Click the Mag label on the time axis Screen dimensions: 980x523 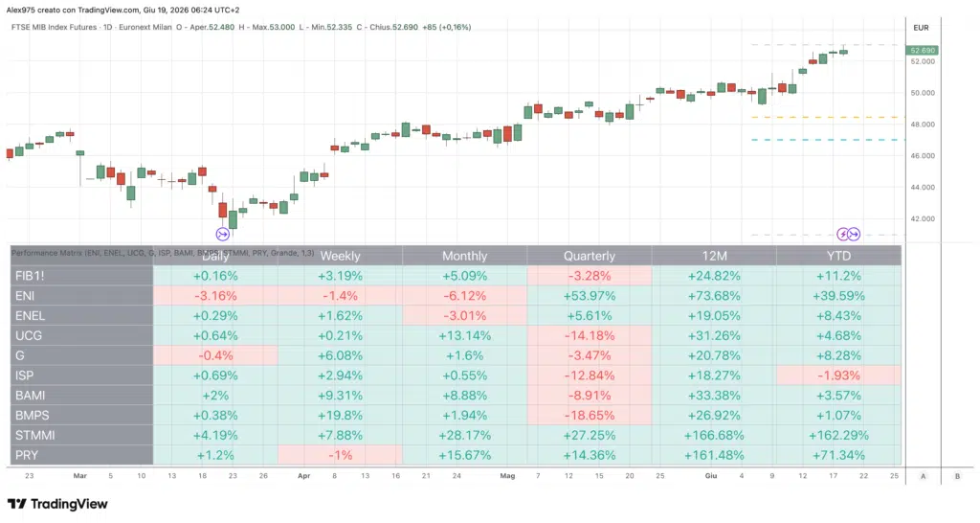coord(507,476)
